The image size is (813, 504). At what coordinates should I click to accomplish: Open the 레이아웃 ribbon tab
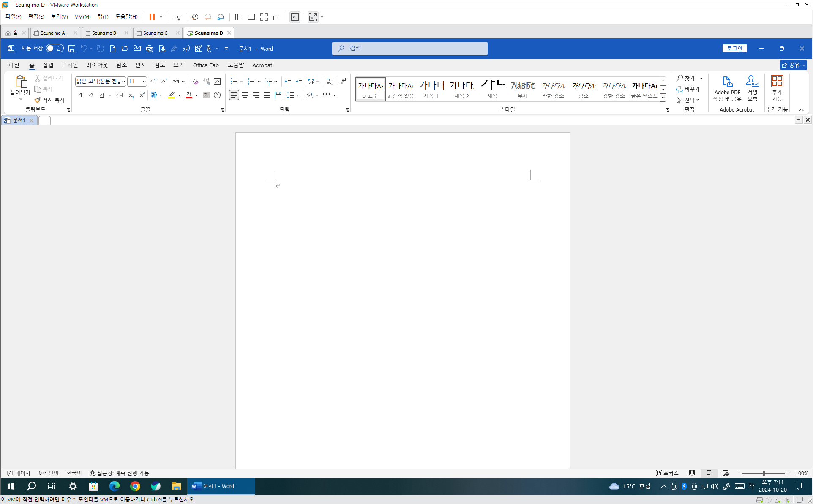pyautogui.click(x=97, y=65)
